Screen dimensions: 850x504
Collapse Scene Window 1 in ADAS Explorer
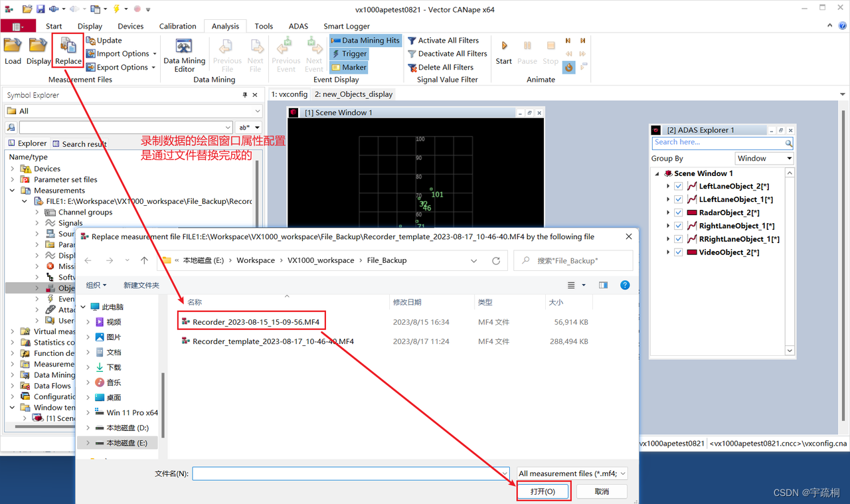coord(657,173)
